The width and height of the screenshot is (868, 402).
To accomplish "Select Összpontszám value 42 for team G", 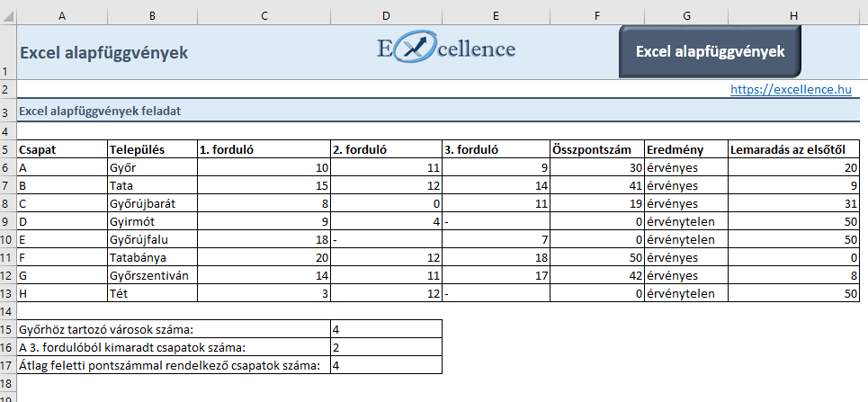I will (597, 276).
